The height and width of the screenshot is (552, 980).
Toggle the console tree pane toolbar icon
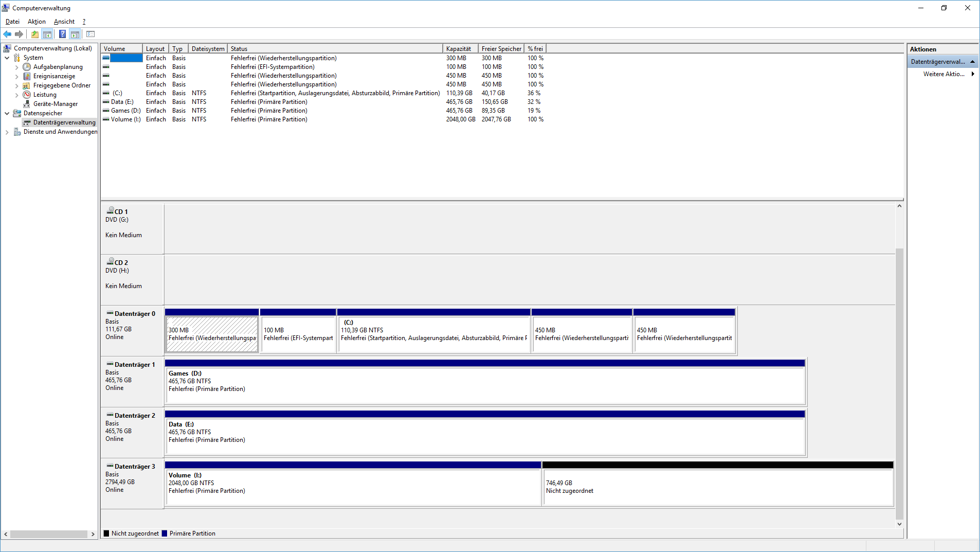(47, 34)
